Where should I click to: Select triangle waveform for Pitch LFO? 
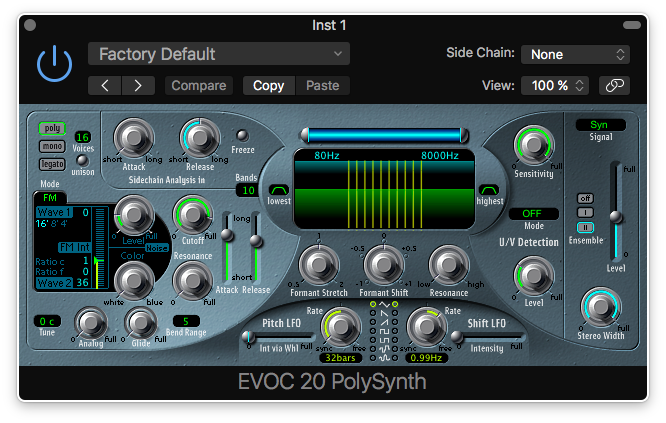pyautogui.click(x=373, y=304)
